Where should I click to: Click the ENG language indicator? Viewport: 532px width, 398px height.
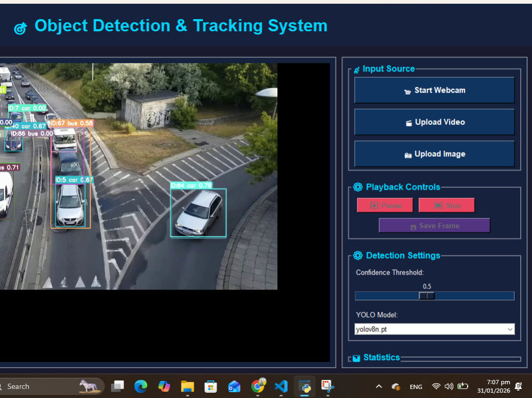(x=416, y=387)
